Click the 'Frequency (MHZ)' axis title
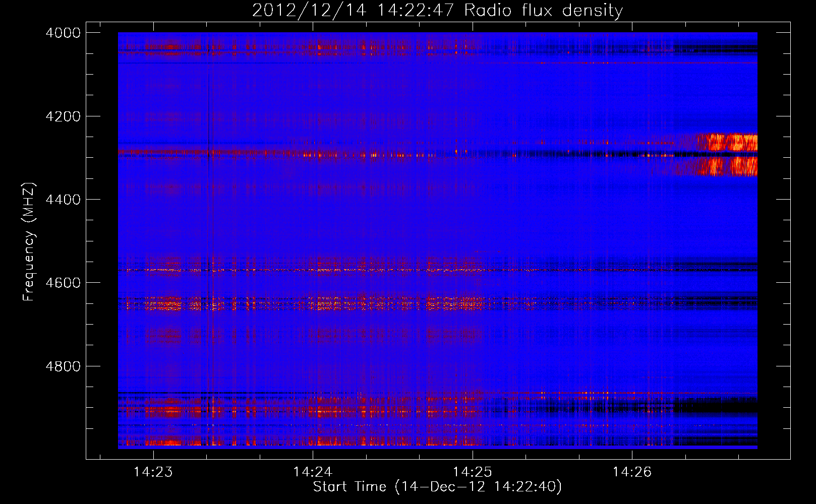This screenshot has width=816, height=504. [x=29, y=242]
